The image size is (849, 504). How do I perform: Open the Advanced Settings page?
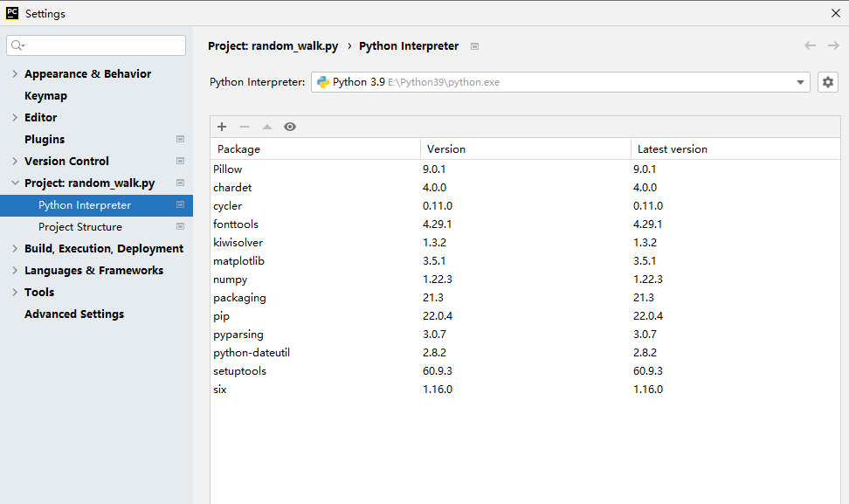click(x=73, y=314)
